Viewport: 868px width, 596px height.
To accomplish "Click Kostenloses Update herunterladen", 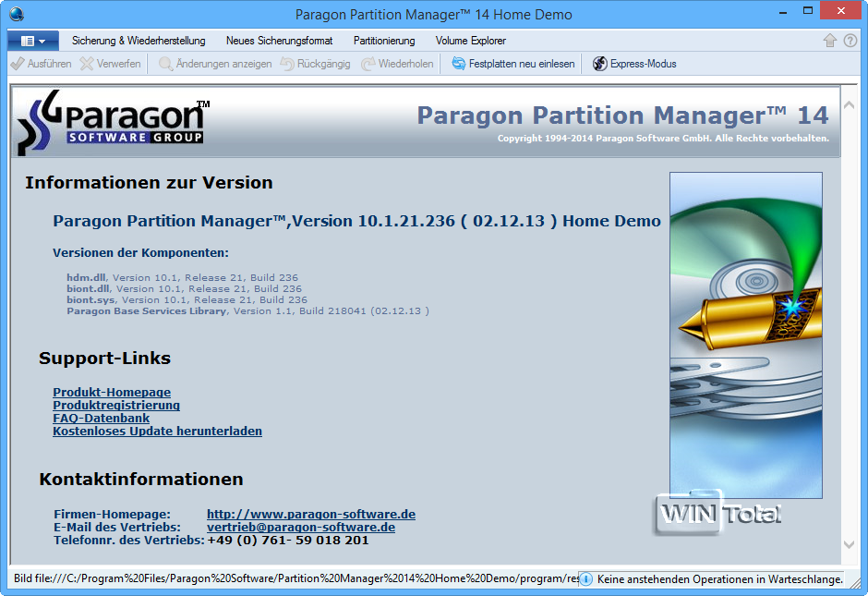I will pos(157,431).
